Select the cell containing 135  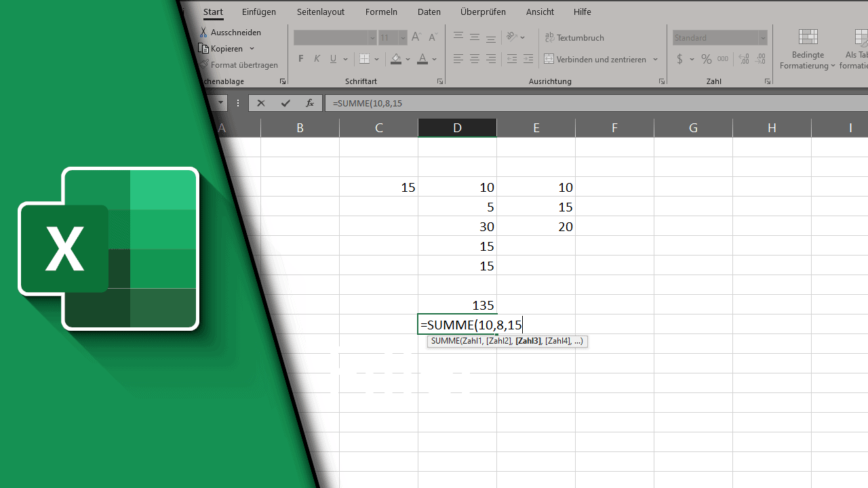[x=458, y=305]
